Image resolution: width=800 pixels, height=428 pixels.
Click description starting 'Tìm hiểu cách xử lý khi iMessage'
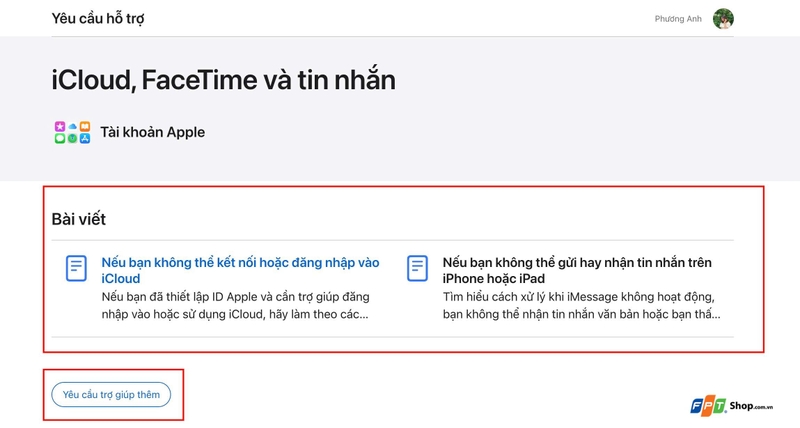[582, 306]
